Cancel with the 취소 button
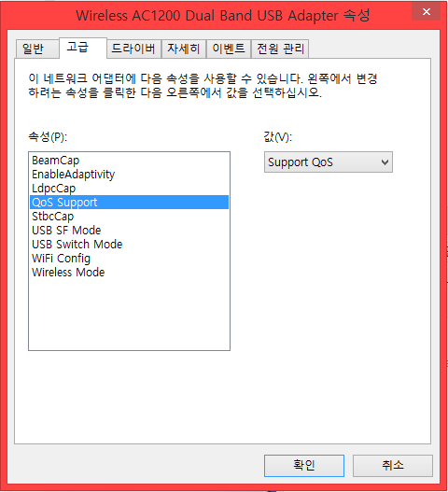The width and height of the screenshot is (448, 492). (x=393, y=465)
